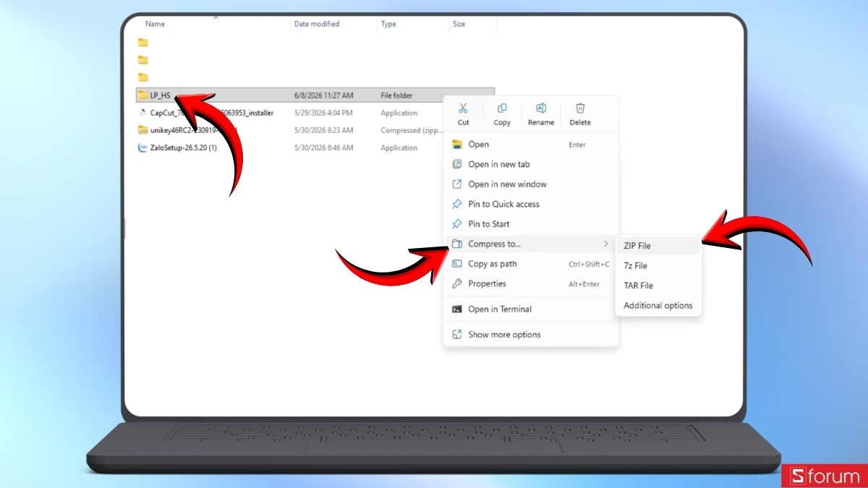Click the date "5/30/2026 8:23 AM"
Screen dimensions: 868x488
pyautogui.click(x=324, y=130)
